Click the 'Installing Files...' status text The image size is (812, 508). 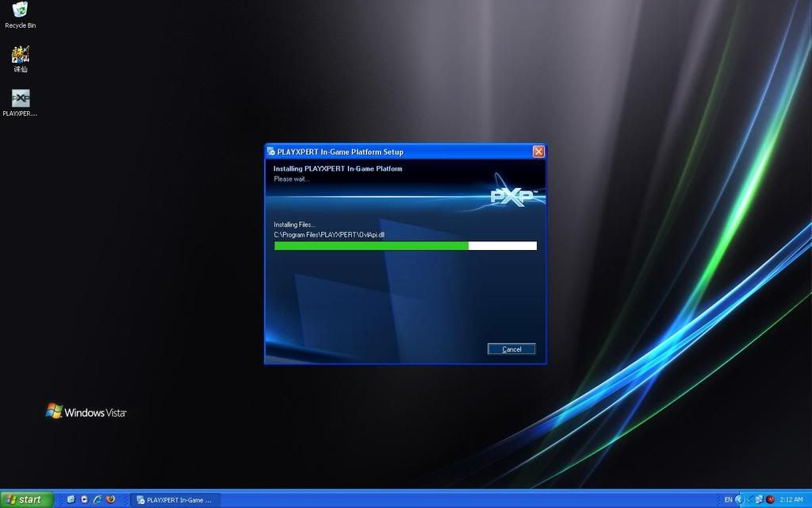(294, 225)
